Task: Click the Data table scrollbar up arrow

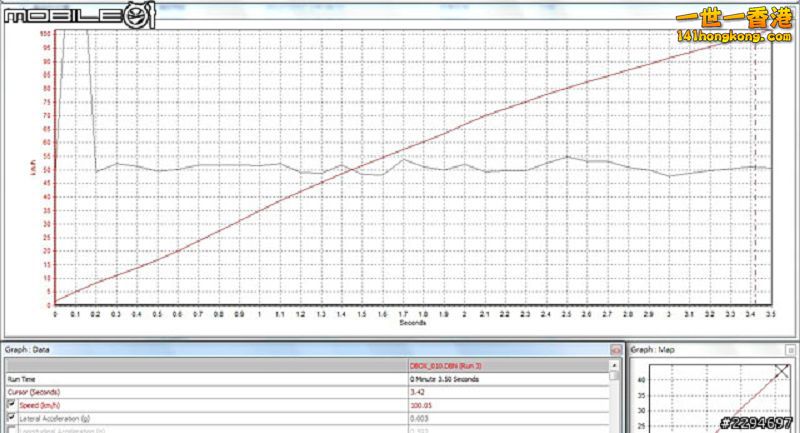Action: tap(615, 366)
